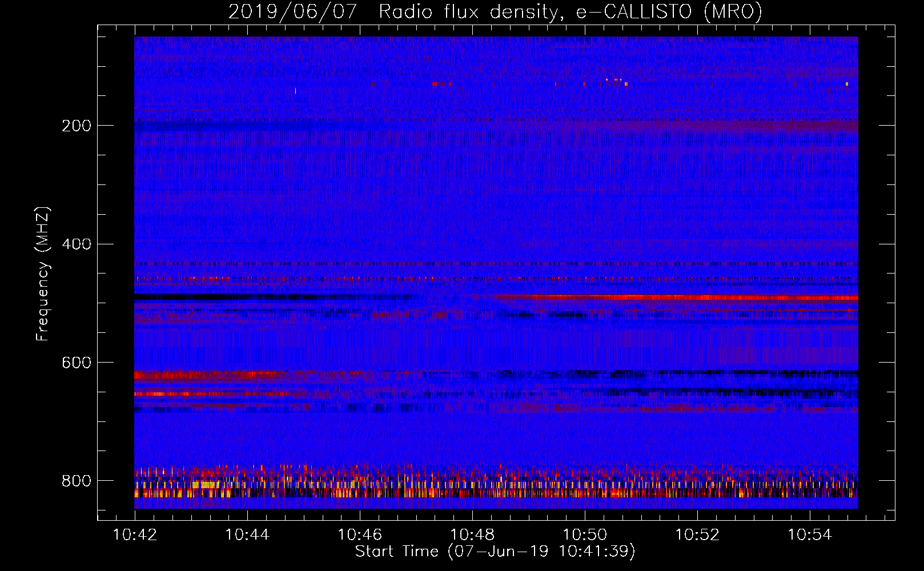Click the plot title with e-CALLISTO (MRO)
Viewport: 924px width, 571px height.
pyautogui.click(x=495, y=11)
